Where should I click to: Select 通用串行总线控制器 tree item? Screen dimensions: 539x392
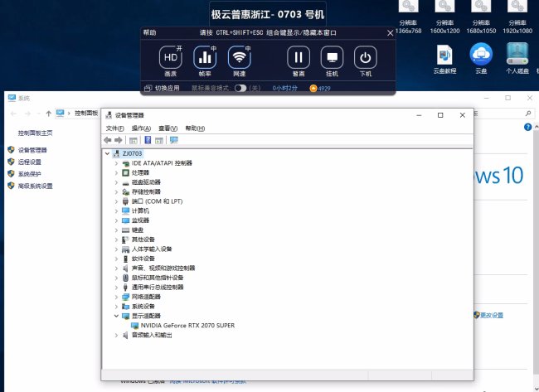(x=158, y=288)
